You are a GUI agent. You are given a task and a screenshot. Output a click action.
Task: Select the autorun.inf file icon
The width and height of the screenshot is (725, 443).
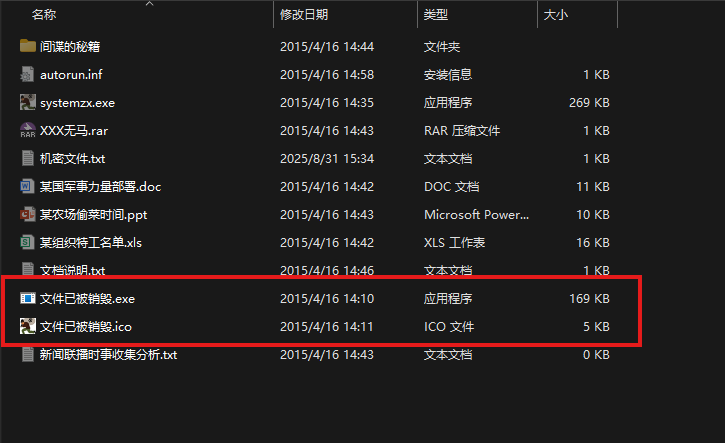click(28, 74)
